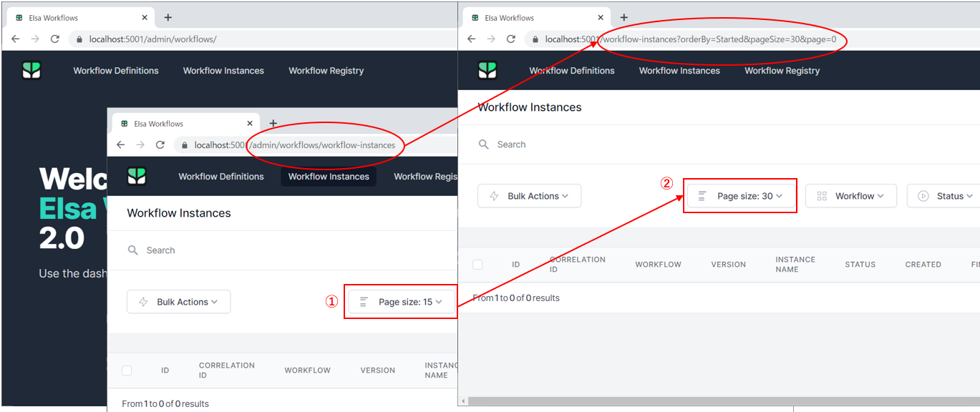The width and height of the screenshot is (980, 412).
Task: Open new tab in the right window
Action: pyautogui.click(x=624, y=17)
